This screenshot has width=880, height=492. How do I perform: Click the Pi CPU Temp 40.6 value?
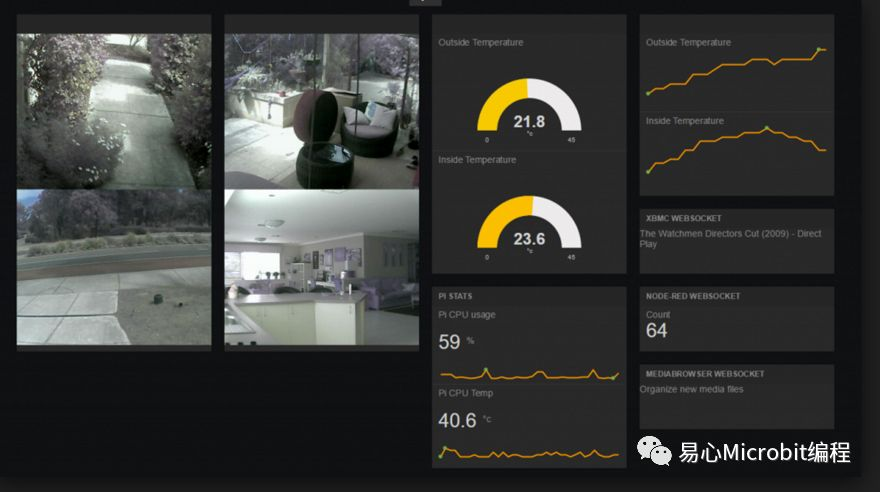click(457, 420)
